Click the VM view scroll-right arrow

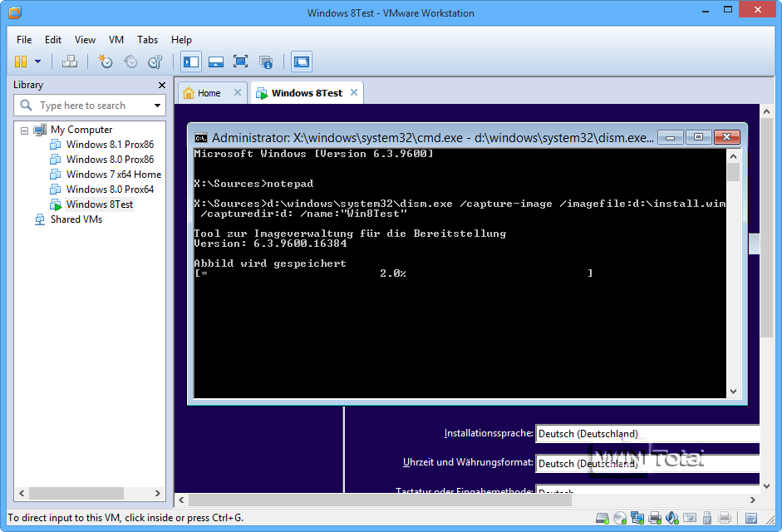[753, 500]
